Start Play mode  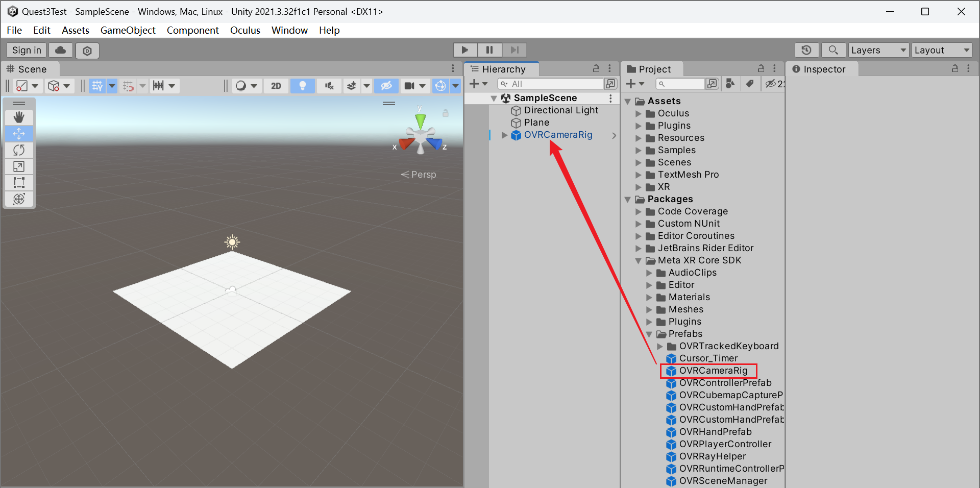click(x=465, y=50)
